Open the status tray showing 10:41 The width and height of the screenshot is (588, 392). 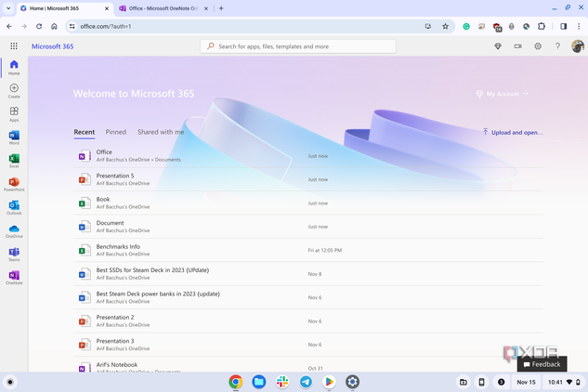[x=564, y=382]
